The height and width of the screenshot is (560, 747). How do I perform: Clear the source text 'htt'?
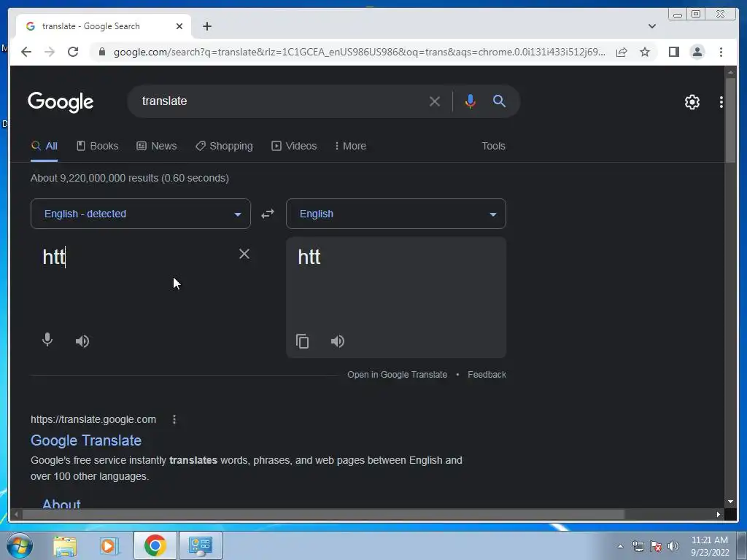244,254
